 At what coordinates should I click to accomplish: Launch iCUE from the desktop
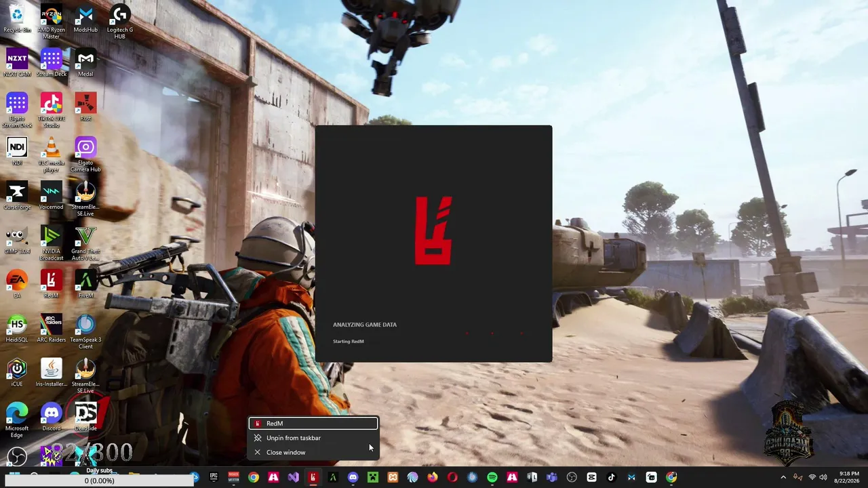[17, 373]
